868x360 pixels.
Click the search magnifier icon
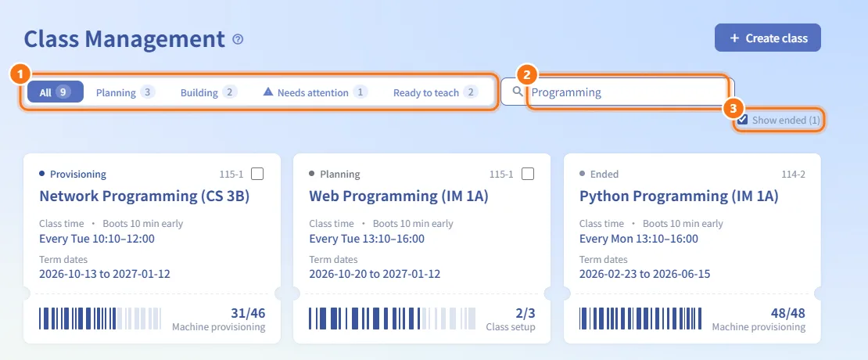click(518, 92)
